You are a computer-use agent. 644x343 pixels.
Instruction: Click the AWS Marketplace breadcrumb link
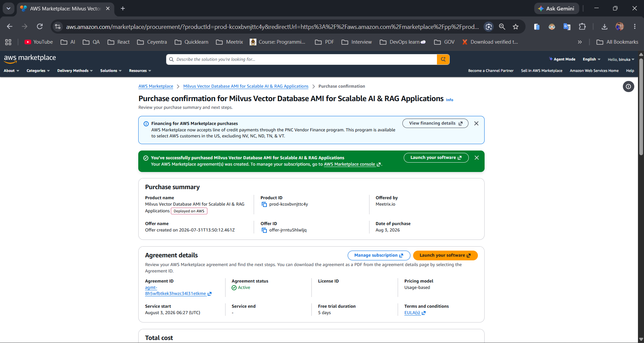point(156,86)
